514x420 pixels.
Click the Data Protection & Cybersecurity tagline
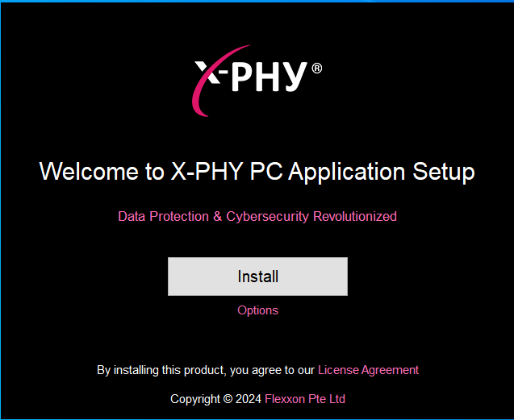click(257, 216)
